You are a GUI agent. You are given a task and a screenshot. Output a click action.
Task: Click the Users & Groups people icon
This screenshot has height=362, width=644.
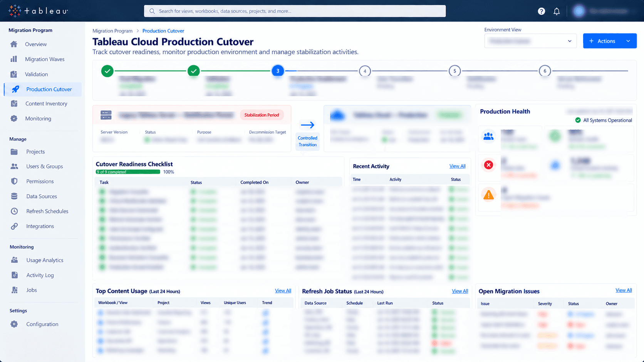tap(14, 166)
